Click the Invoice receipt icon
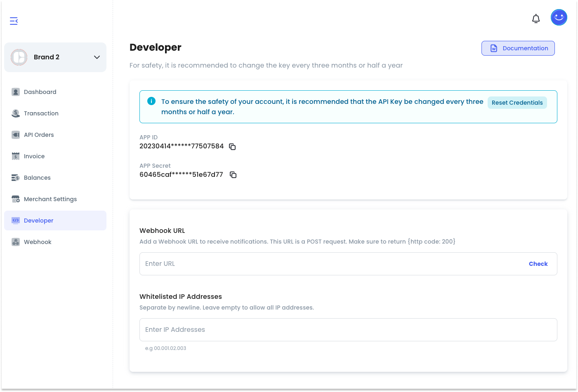Image resolution: width=578 pixels, height=392 pixels. click(x=16, y=156)
